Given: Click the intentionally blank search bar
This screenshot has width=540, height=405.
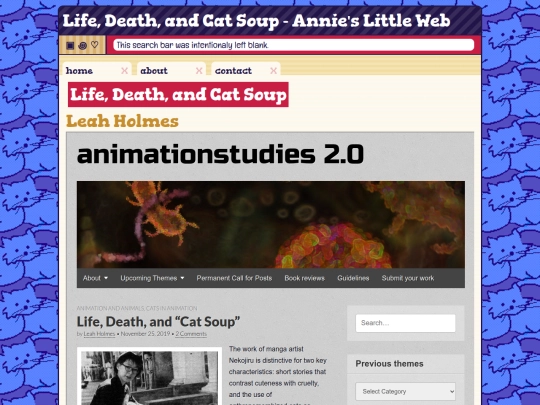Looking at the screenshot, I should tap(294, 45).
